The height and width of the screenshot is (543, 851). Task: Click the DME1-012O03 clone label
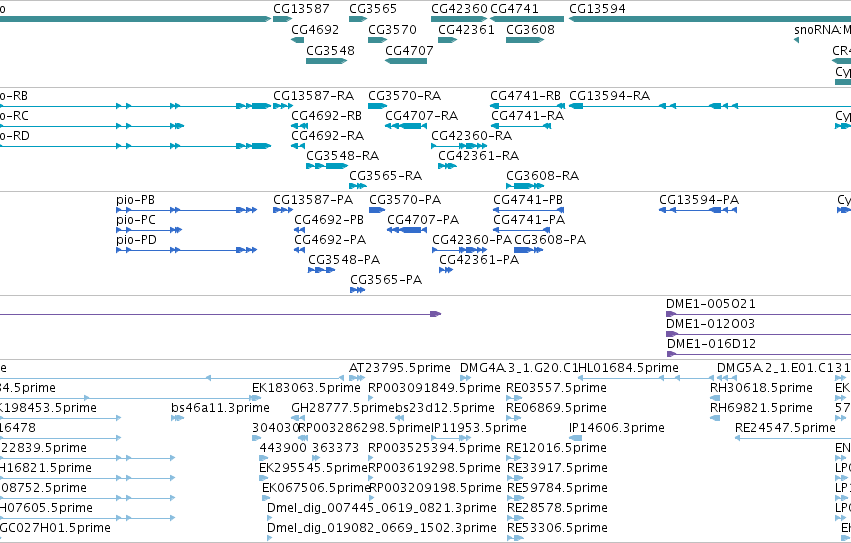[710, 324]
